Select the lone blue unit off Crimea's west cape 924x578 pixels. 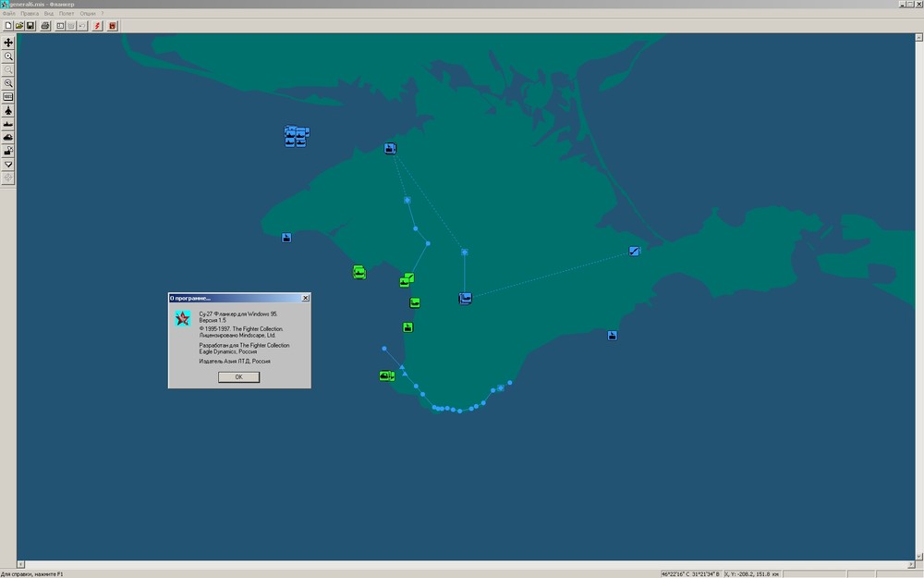pos(286,238)
